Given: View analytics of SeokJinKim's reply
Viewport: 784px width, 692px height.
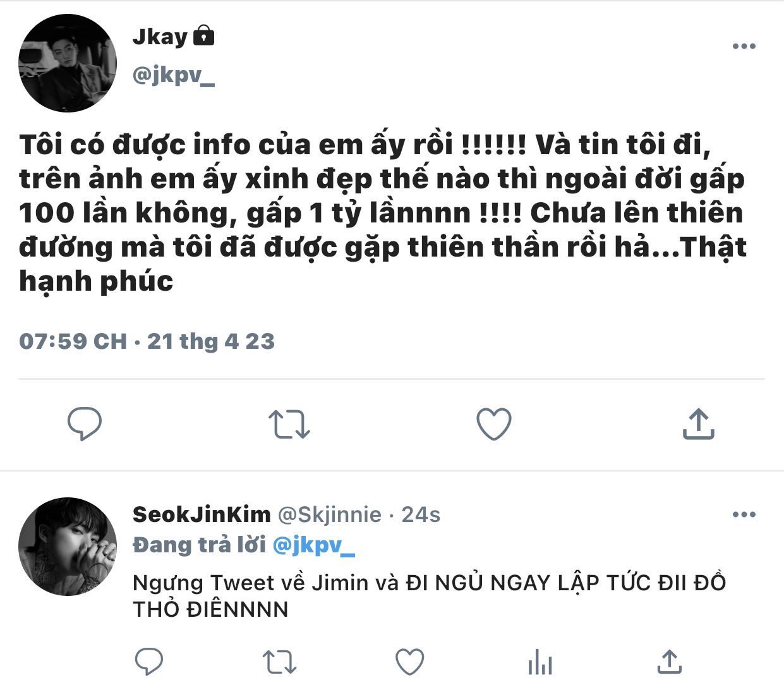Looking at the screenshot, I should pyautogui.click(x=540, y=662).
